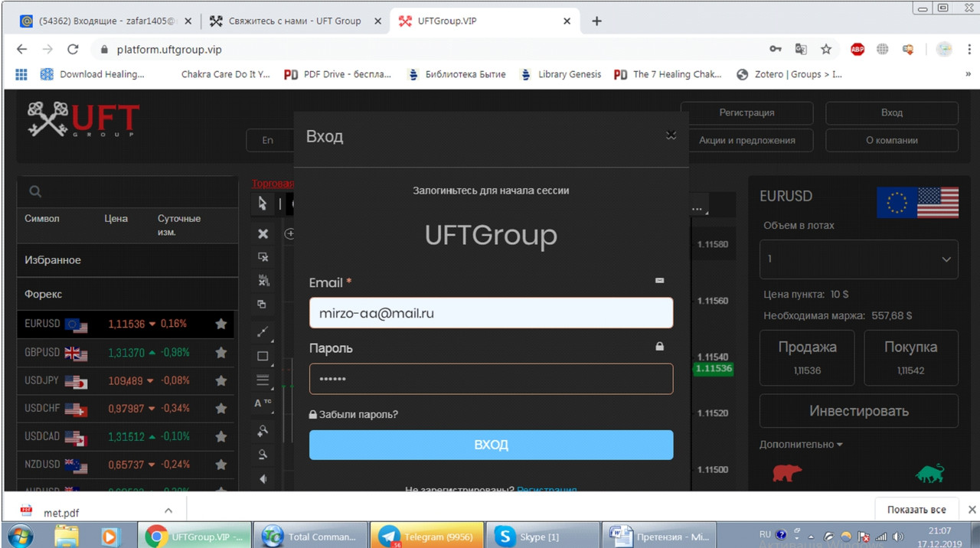Toggle favorite star for USDCAD
Image resolution: width=980 pixels, height=548 pixels.
(x=221, y=437)
